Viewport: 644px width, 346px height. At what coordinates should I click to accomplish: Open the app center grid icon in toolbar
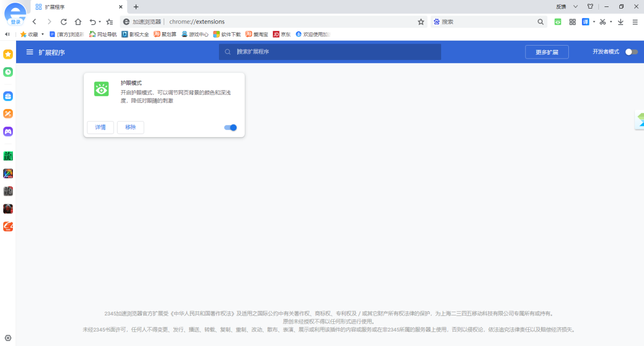click(572, 21)
